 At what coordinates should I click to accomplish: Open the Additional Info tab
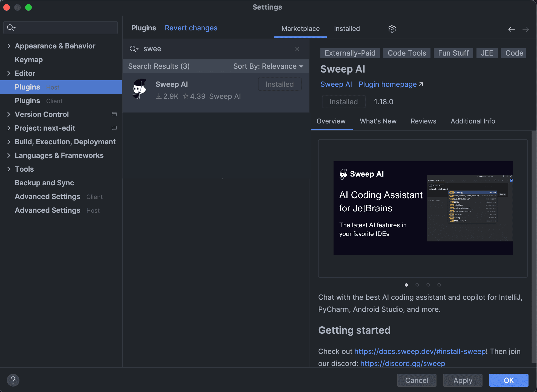[x=473, y=121]
